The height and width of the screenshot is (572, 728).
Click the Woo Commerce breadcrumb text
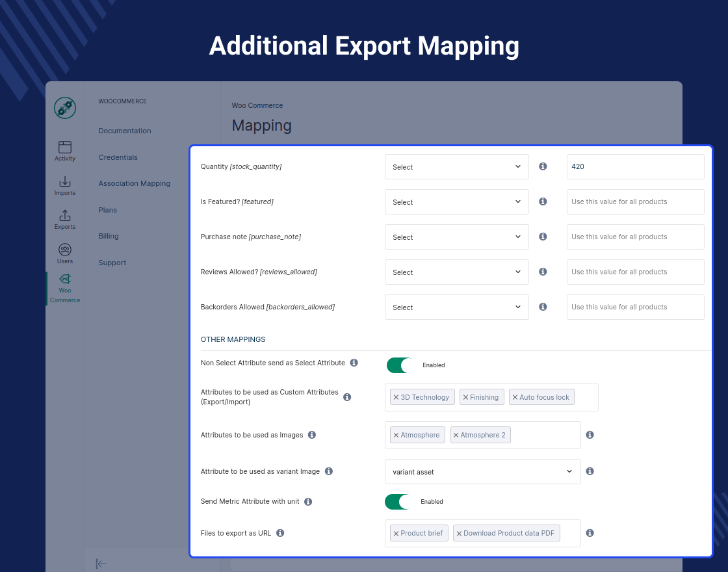(x=257, y=105)
